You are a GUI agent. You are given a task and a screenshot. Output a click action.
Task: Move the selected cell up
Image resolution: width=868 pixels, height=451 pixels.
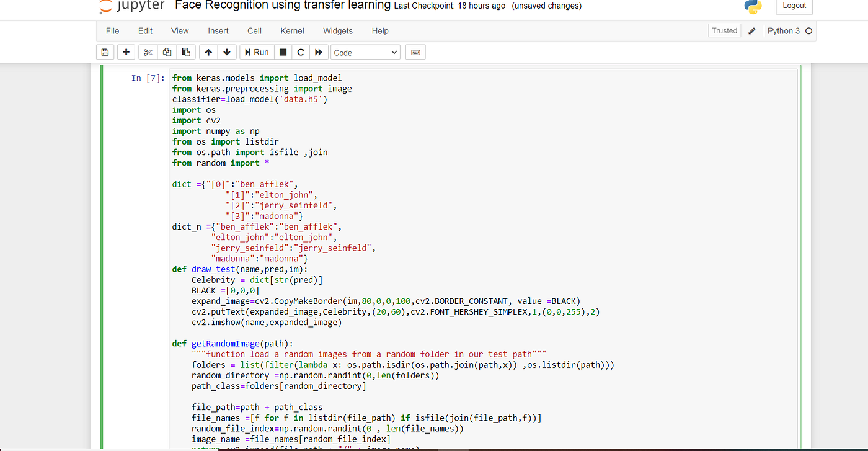tap(208, 53)
